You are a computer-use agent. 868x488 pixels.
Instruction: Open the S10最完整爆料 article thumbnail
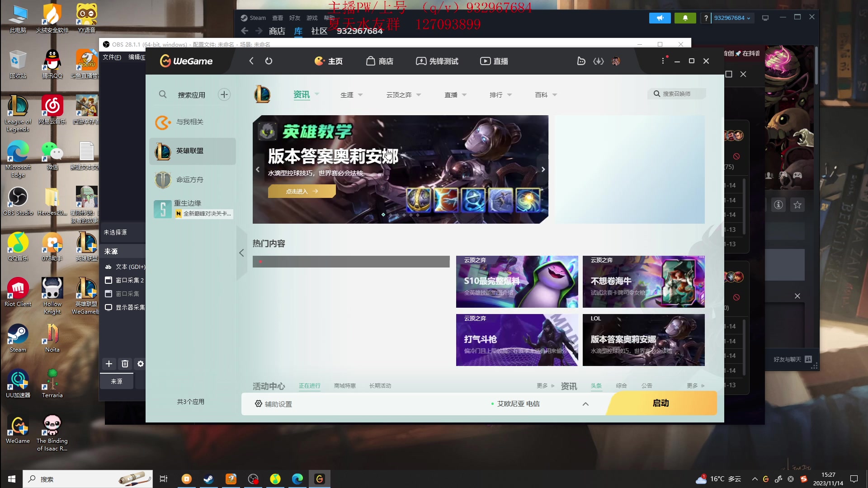(x=517, y=282)
